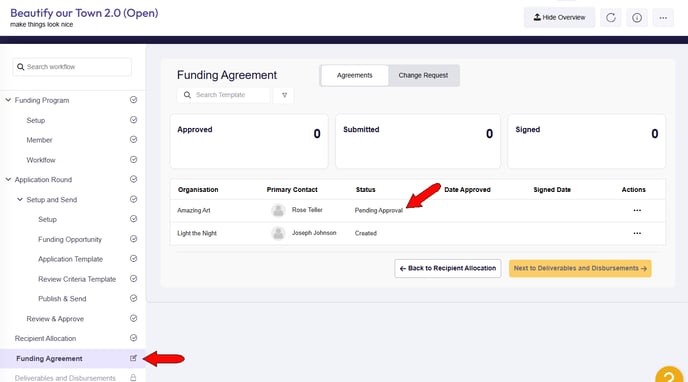The height and width of the screenshot is (382, 688).
Task: Open Recipient Allocation step
Action: 45,339
